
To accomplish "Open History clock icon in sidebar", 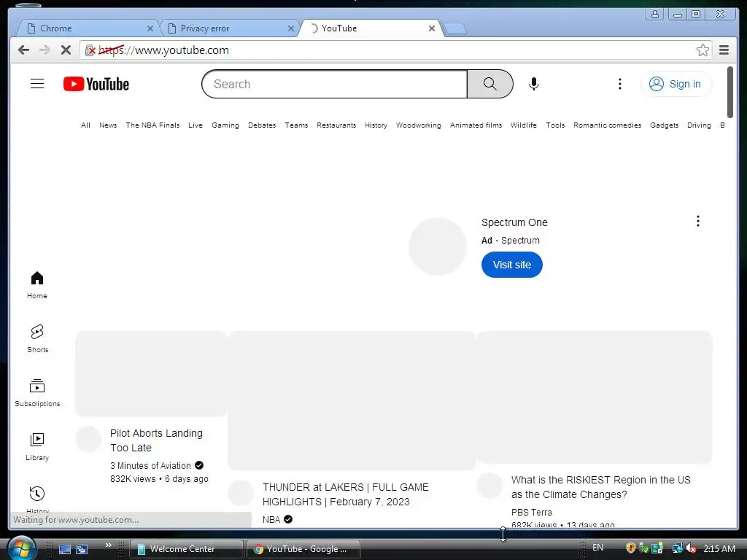I will click(37, 494).
